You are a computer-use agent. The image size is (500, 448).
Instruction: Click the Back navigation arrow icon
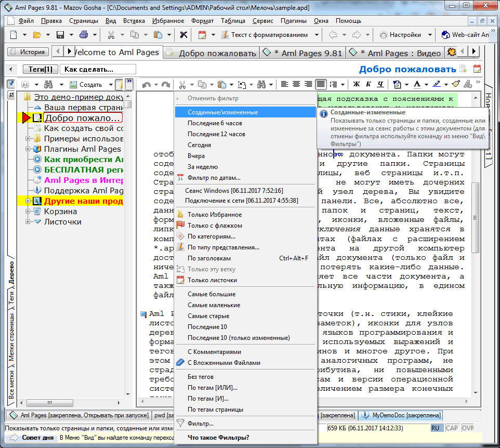(x=333, y=35)
